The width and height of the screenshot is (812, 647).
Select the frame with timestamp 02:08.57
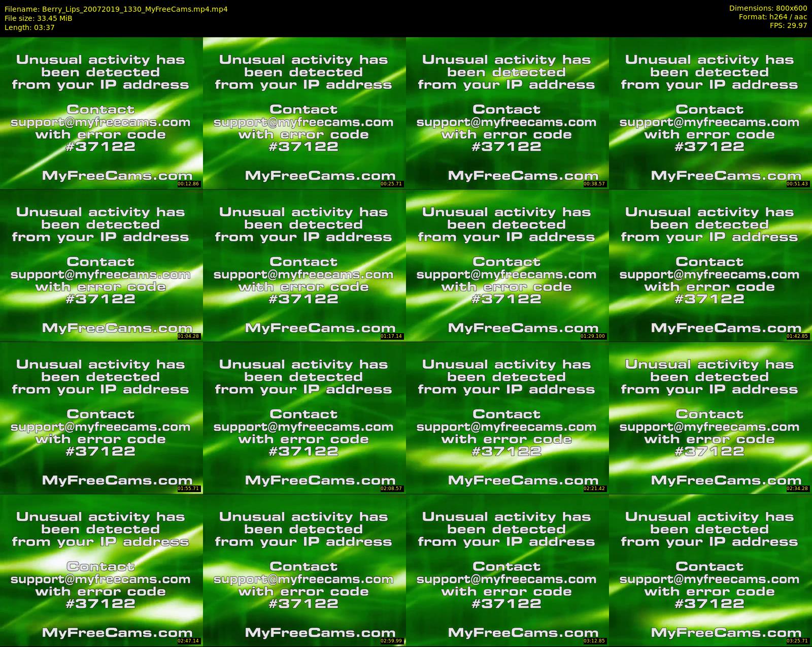pyautogui.click(x=304, y=417)
